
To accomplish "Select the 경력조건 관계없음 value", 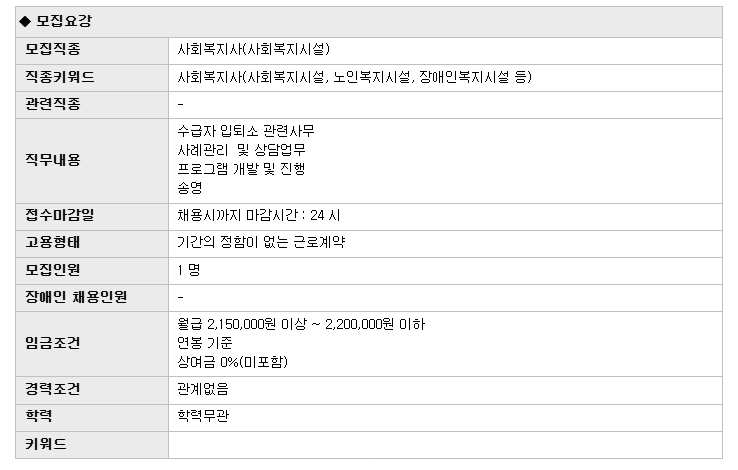I will (x=203, y=389).
